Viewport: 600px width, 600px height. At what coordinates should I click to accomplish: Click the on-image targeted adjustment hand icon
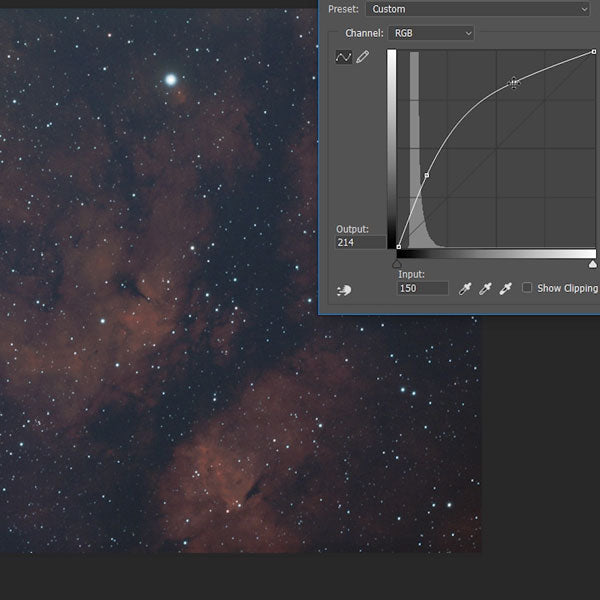coord(345,291)
